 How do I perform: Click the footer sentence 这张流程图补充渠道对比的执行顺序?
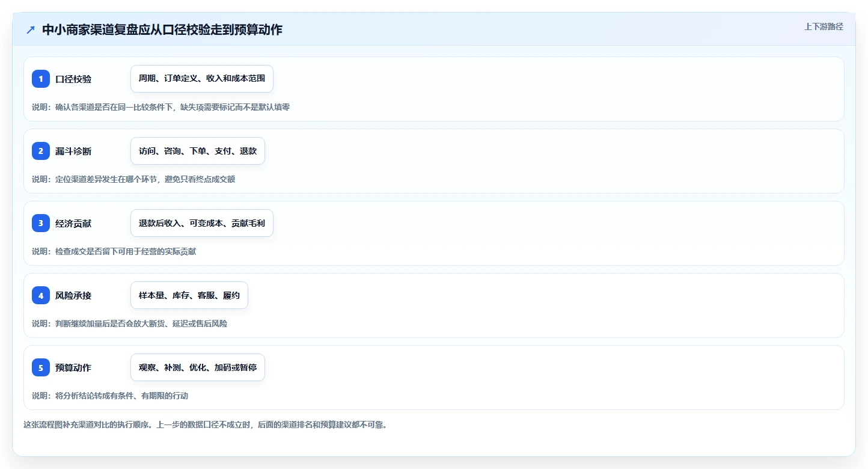(205, 425)
